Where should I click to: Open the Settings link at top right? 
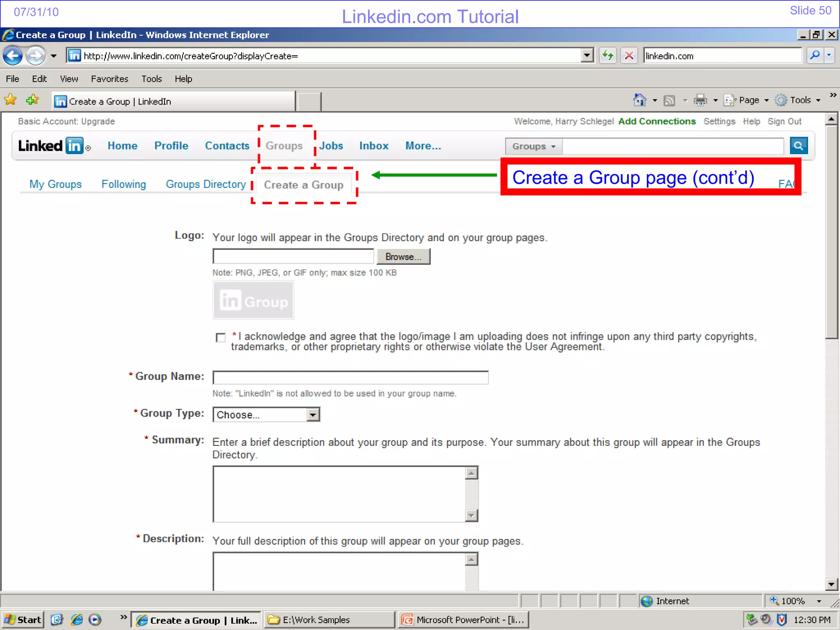[719, 121]
